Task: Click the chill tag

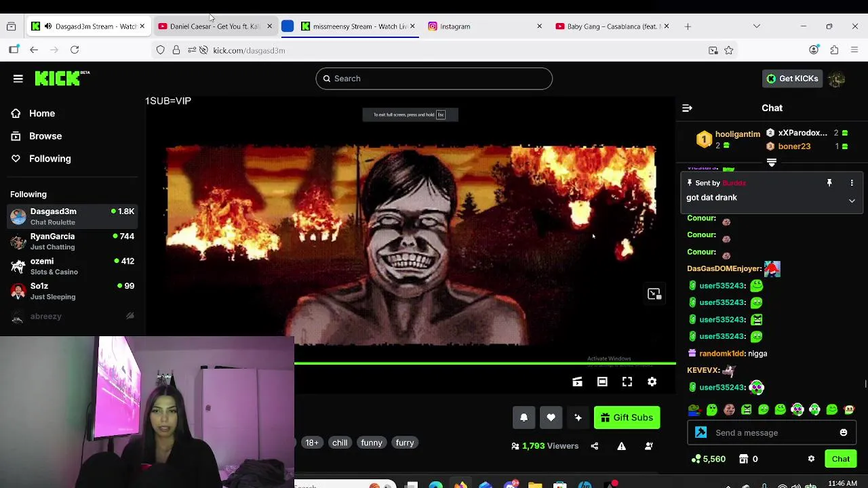Action: 340,443
